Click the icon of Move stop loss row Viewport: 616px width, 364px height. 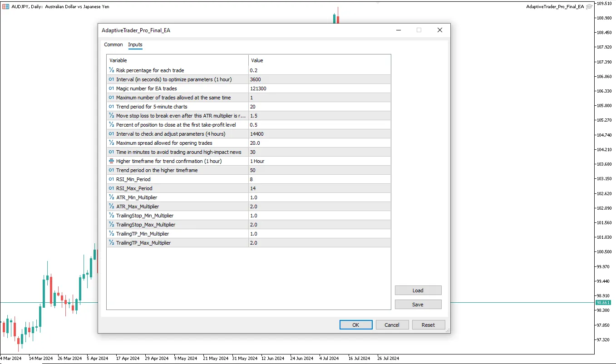(x=112, y=116)
